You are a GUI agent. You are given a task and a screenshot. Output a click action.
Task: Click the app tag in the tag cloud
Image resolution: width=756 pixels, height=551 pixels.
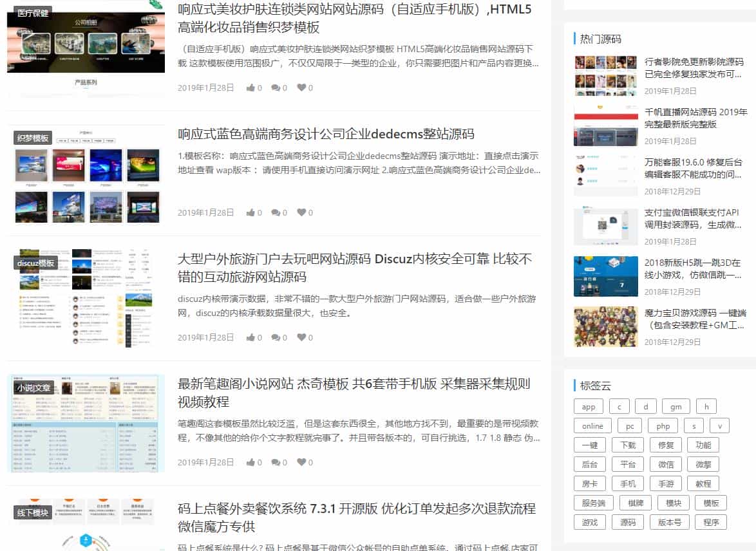588,406
